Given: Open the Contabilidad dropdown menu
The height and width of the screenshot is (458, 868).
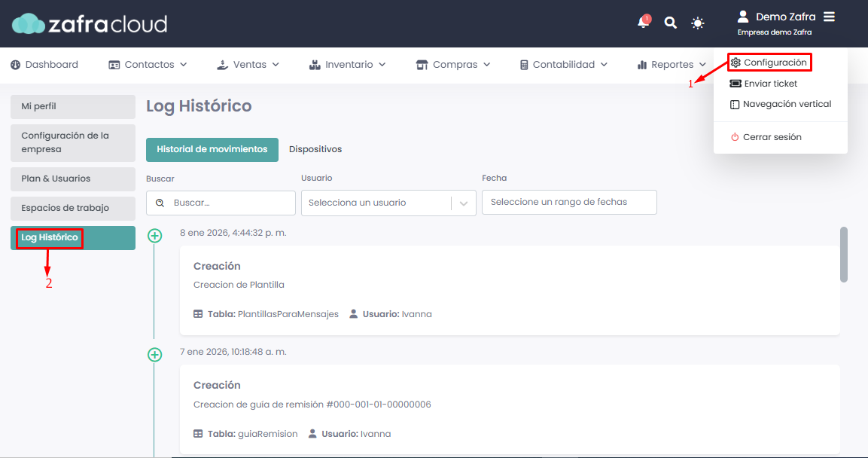Looking at the screenshot, I should 564,65.
